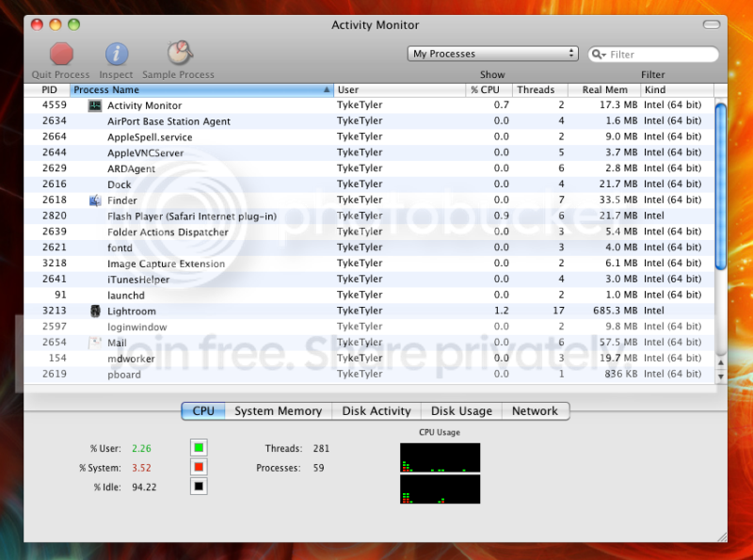Switch to the System Memory tab
The height and width of the screenshot is (560, 753).
click(x=278, y=411)
